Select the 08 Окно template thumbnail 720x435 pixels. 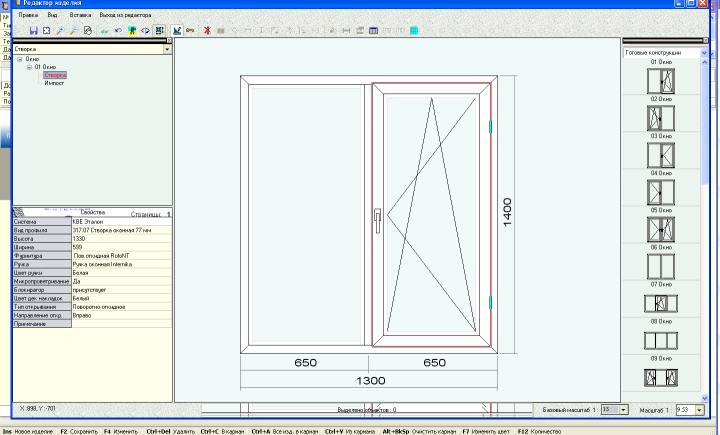pos(661,341)
